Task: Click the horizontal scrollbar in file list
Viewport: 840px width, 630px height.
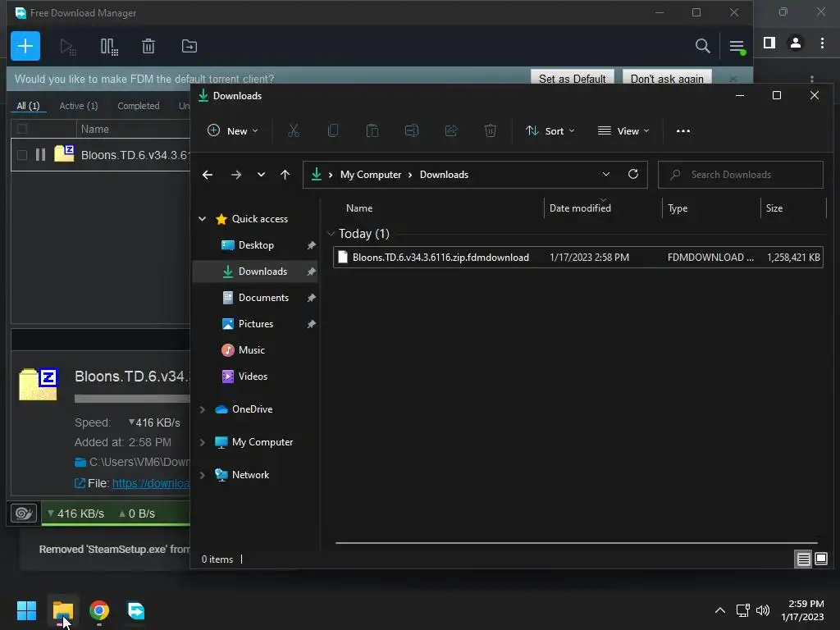Action: pyautogui.click(x=577, y=543)
